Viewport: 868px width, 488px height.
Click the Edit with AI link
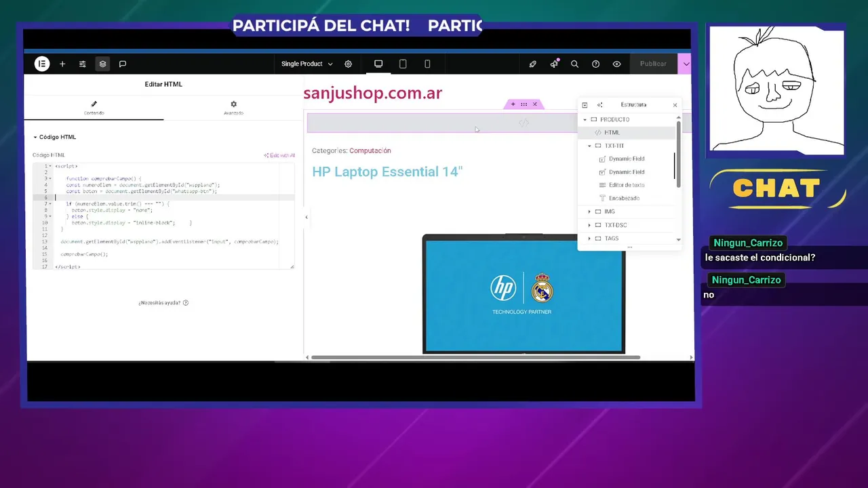279,155
